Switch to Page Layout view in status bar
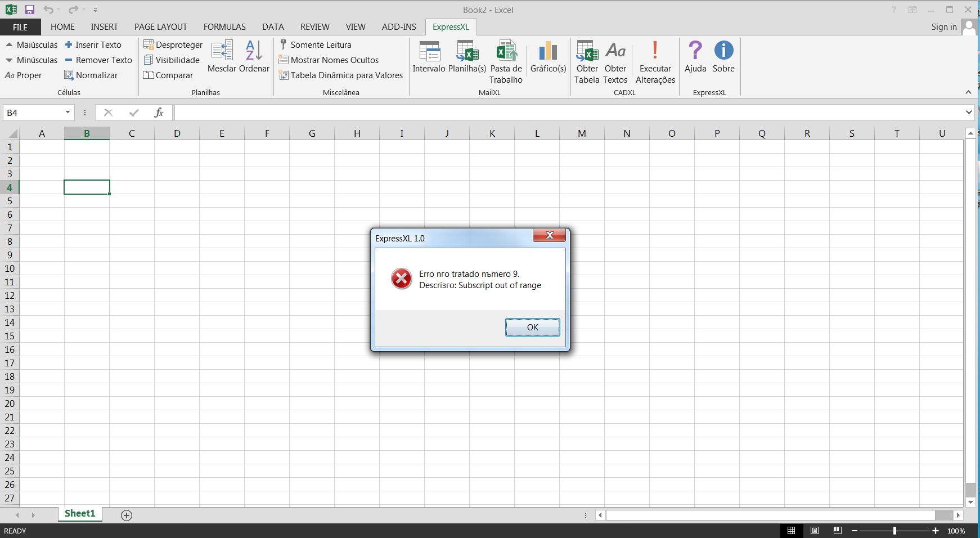This screenshot has height=538, width=980. point(815,531)
